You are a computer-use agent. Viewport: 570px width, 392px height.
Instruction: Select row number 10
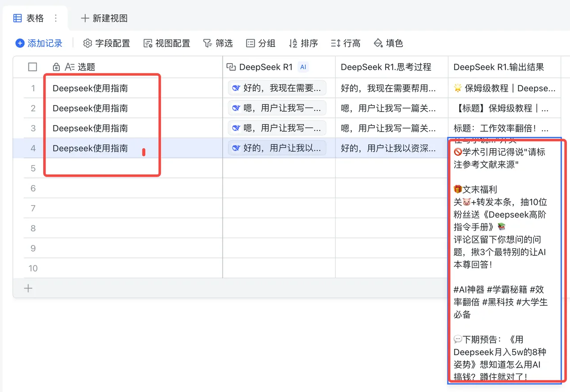pyautogui.click(x=33, y=268)
